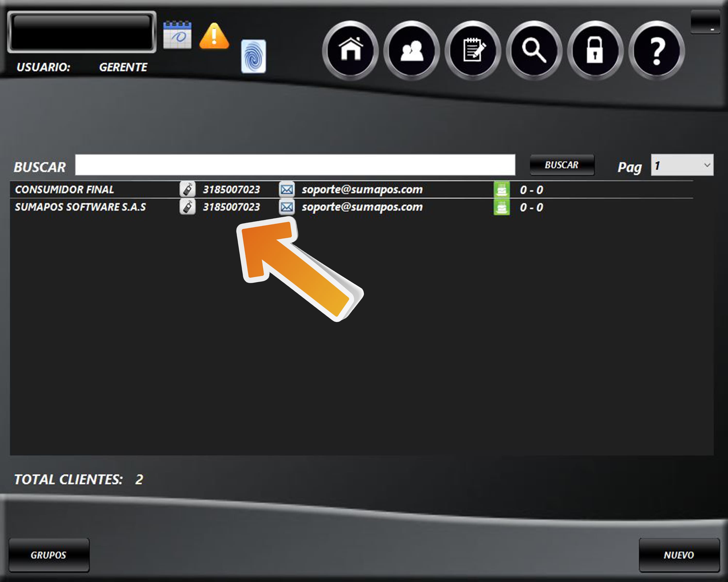Click phone icon for CONSUMIDOR FINAL
This screenshot has width=728, height=582.
187,189
